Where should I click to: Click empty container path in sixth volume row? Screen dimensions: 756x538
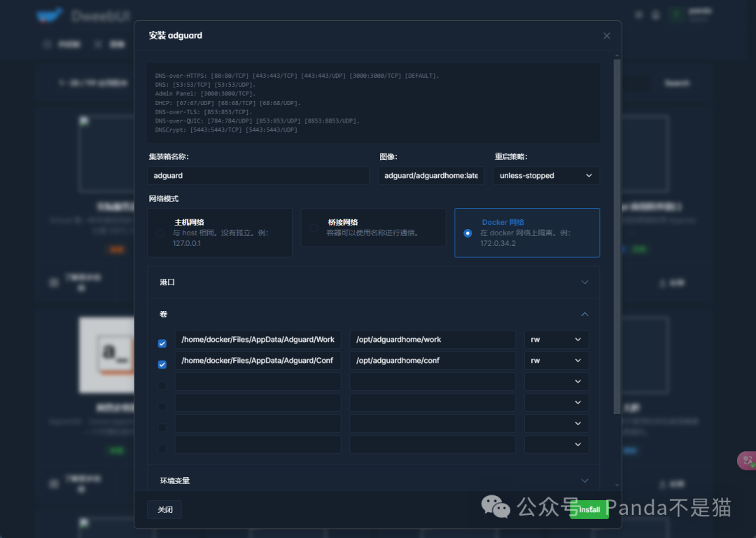coord(433,444)
